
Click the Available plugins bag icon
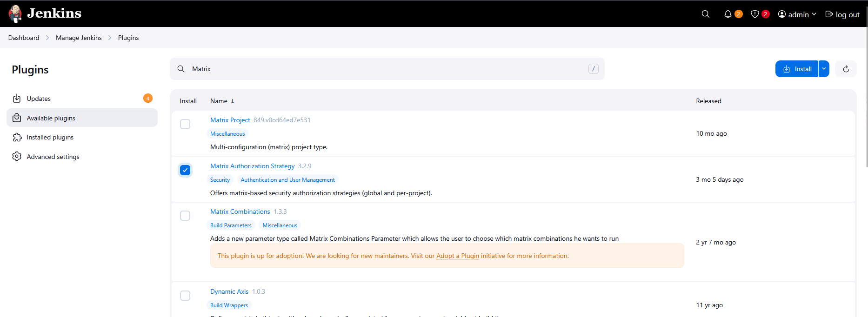[17, 118]
